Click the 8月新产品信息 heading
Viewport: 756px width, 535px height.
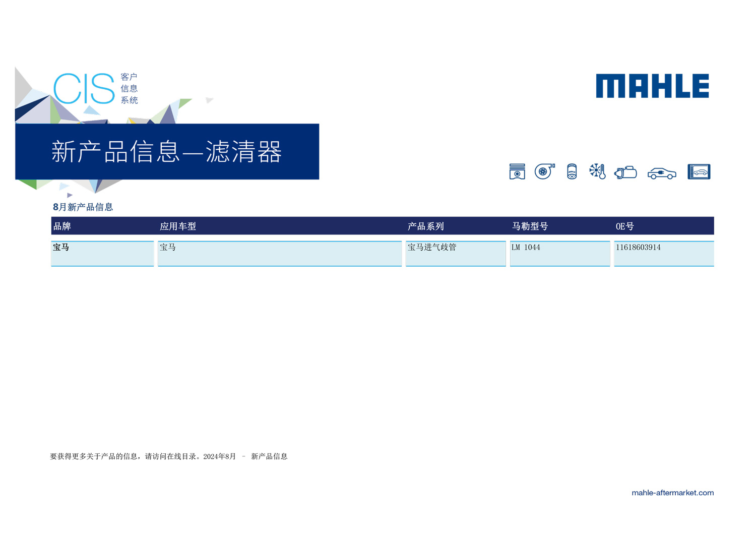pos(83,207)
